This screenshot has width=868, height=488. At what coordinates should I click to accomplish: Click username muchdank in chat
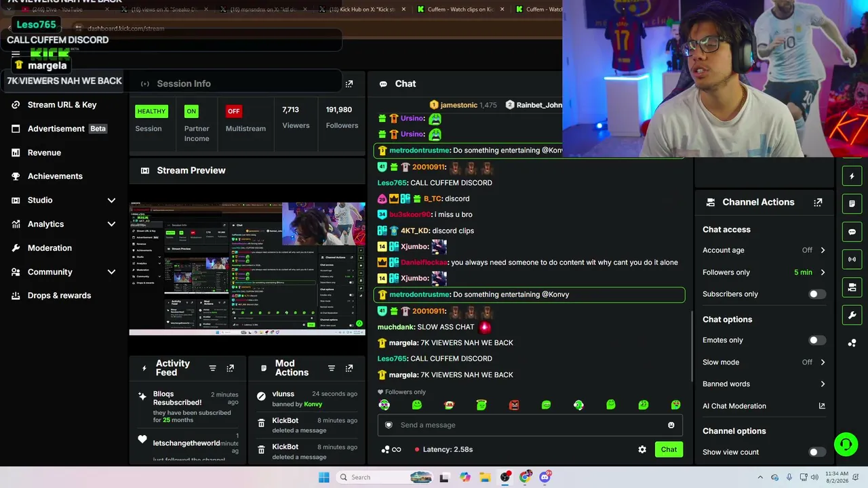[x=395, y=327]
